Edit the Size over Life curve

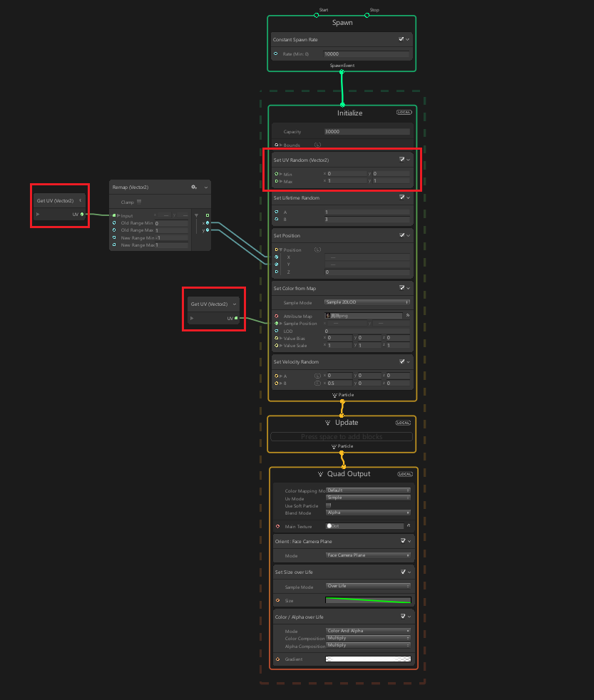pos(368,600)
